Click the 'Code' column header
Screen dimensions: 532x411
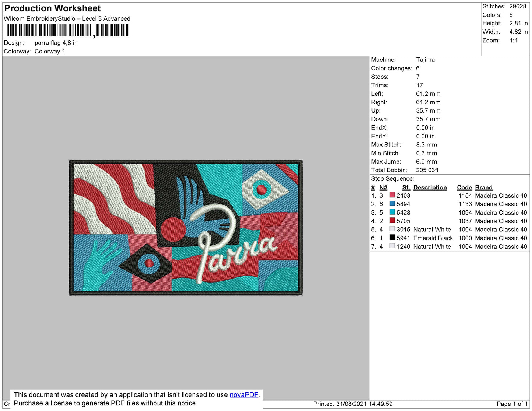tap(465, 187)
